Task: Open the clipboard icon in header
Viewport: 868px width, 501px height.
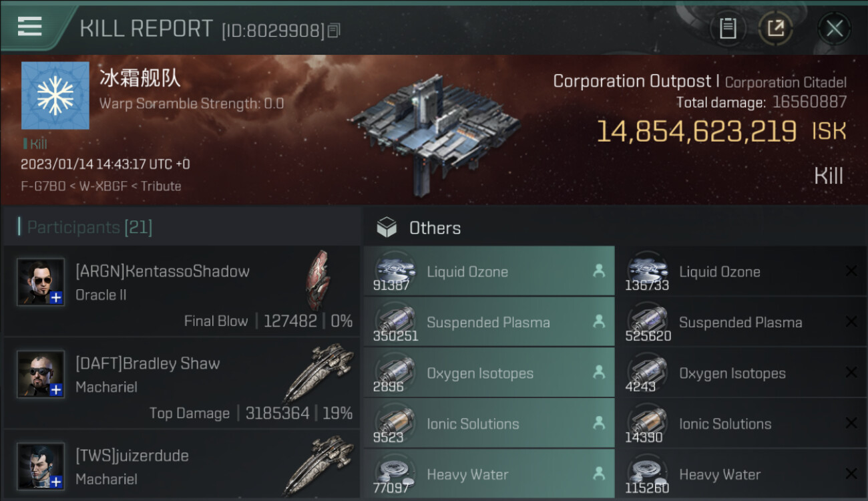Action: (727, 28)
